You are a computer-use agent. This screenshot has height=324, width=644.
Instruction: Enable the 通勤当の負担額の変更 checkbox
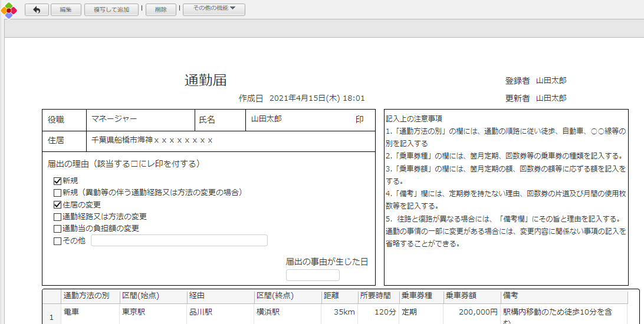pyautogui.click(x=57, y=229)
